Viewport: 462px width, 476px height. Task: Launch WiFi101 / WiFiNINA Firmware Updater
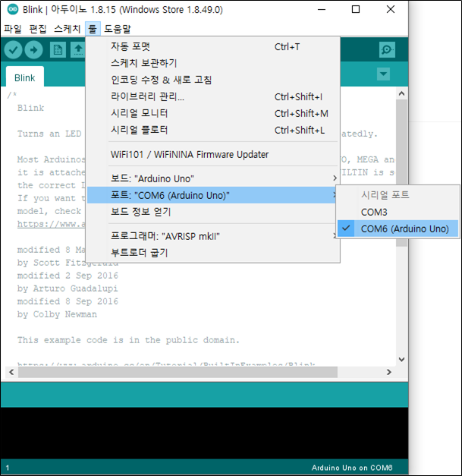213,154
